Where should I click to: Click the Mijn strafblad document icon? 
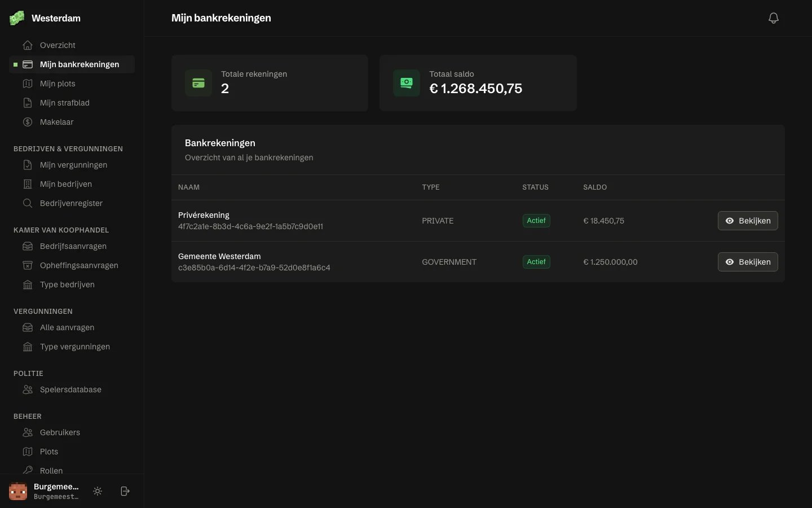[x=28, y=103]
